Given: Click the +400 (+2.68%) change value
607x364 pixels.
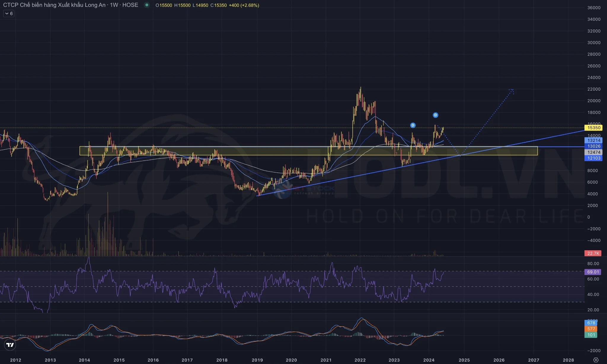Looking at the screenshot, I should [x=244, y=5].
